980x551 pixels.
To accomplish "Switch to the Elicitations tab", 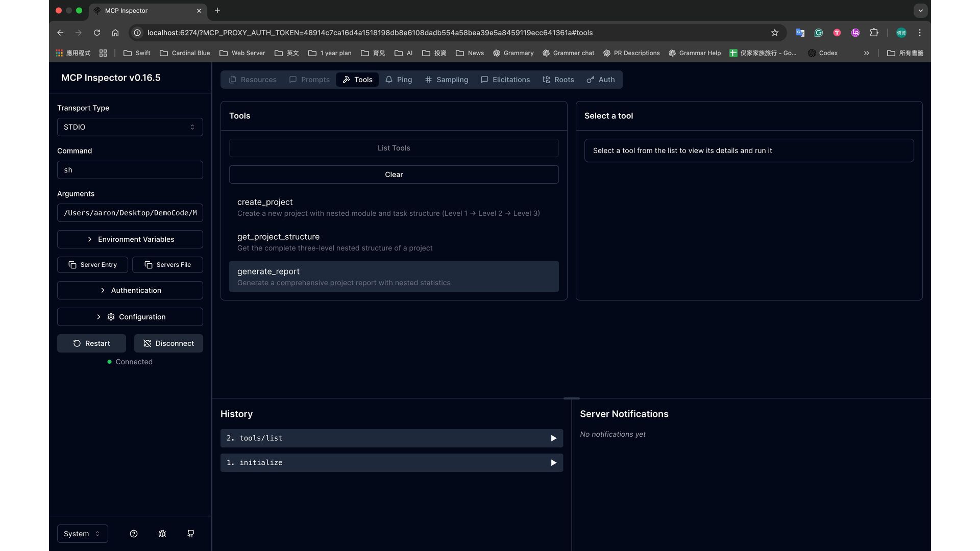I will [505, 80].
